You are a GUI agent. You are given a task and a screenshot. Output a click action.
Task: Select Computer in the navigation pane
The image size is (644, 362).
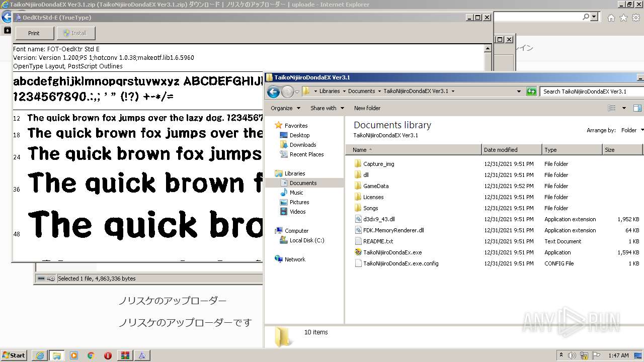coord(296,231)
